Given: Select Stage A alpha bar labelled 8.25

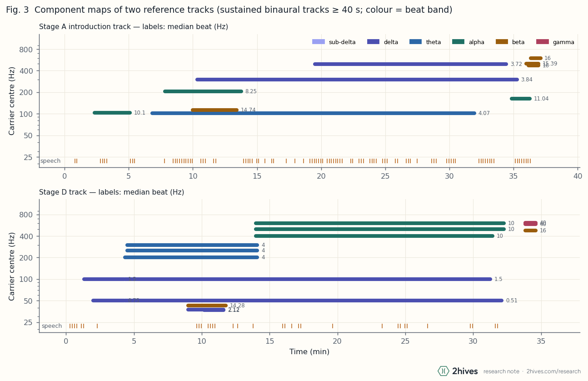Looking at the screenshot, I should (203, 91).
